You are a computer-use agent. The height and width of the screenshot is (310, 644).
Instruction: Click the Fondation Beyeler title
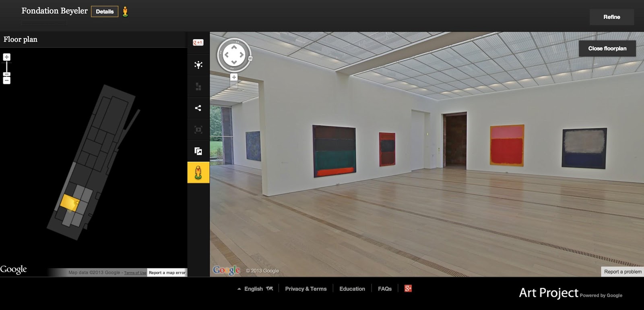point(54,11)
